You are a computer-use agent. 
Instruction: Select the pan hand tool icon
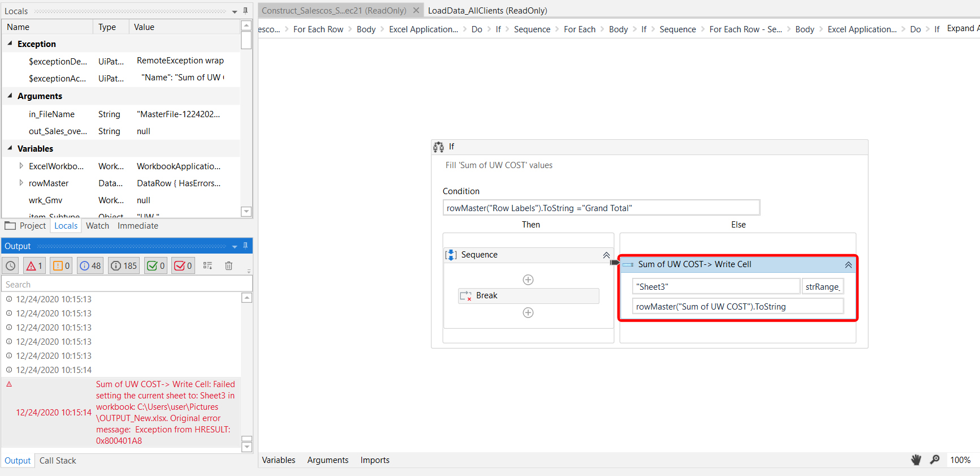tap(916, 460)
